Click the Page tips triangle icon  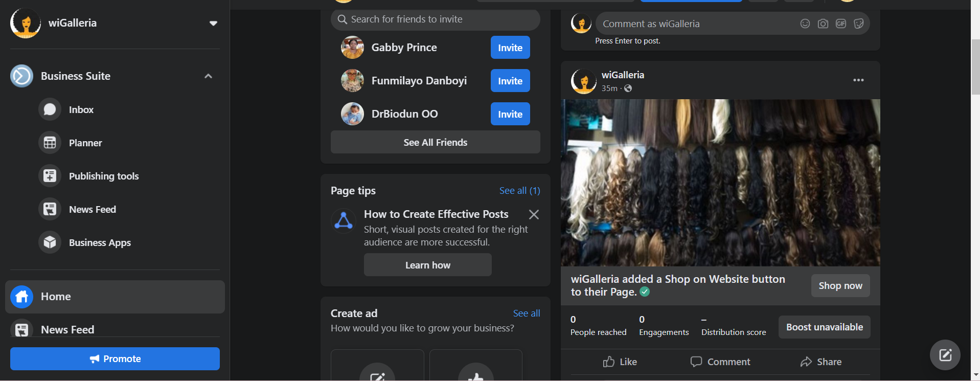[x=344, y=221]
